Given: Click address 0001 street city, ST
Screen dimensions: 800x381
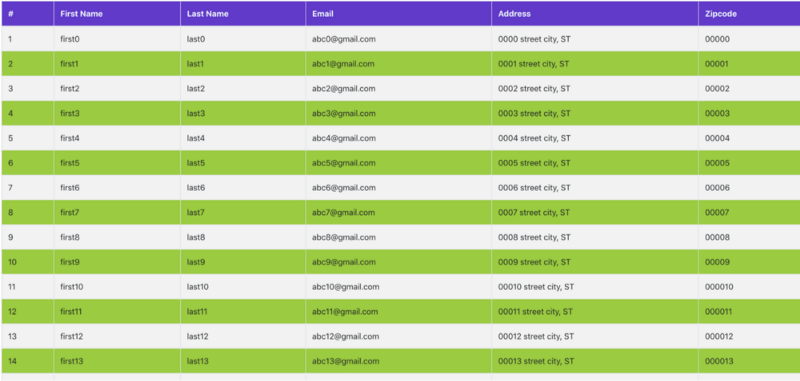Looking at the screenshot, I should [x=534, y=64].
